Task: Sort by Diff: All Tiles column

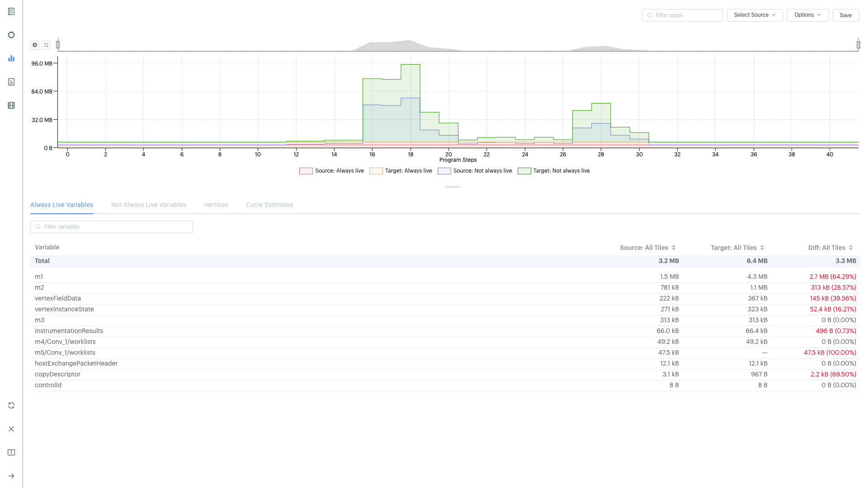Action: [830, 248]
